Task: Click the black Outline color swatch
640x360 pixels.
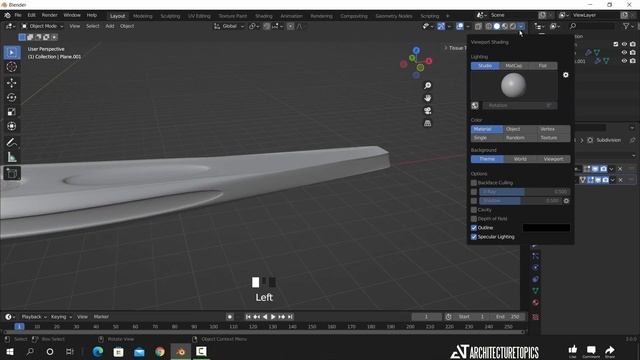Action: [546, 228]
